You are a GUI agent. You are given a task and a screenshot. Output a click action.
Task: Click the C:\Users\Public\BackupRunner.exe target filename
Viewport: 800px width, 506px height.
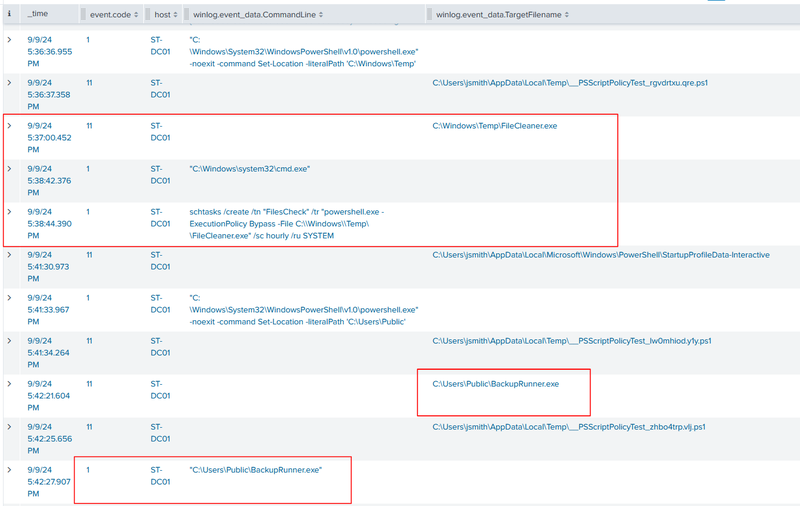495,384
